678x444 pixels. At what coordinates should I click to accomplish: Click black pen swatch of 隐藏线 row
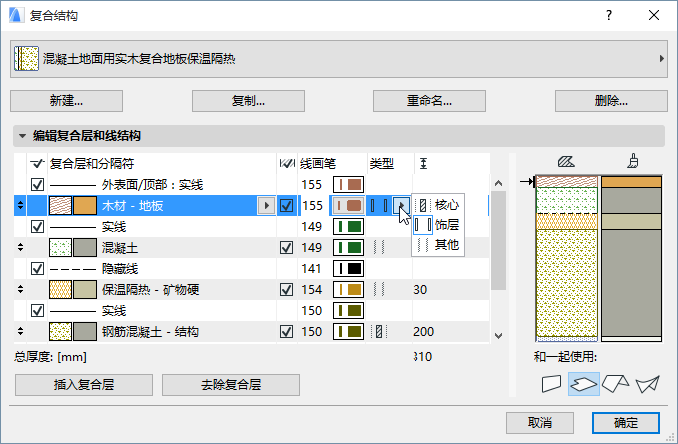coord(348,268)
